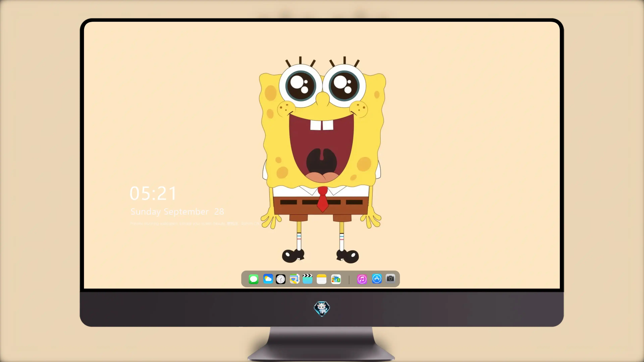The image size is (644, 362).
Task: Launch the Maps app from the dock
Action: 294,279
